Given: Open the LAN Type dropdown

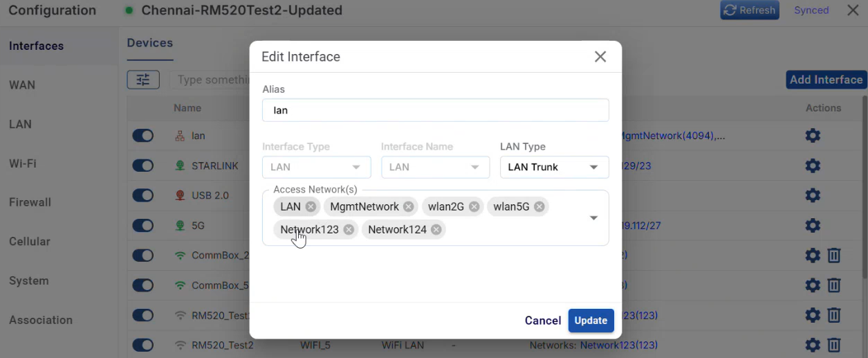Looking at the screenshot, I should [x=554, y=167].
